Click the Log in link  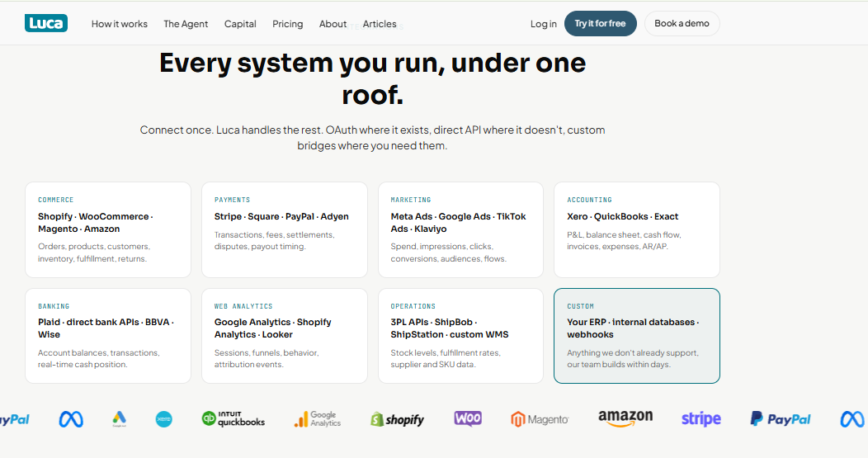[544, 24]
